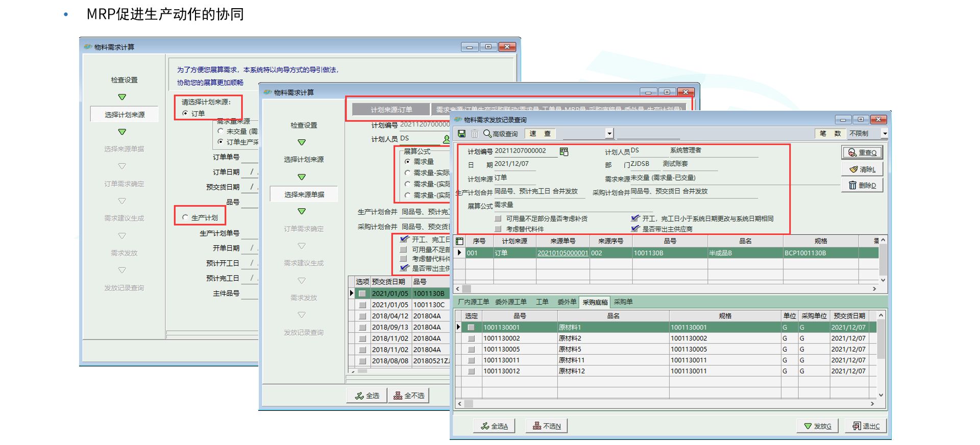Click source order link 20210105000001
The height and width of the screenshot is (445, 980).
point(562,253)
